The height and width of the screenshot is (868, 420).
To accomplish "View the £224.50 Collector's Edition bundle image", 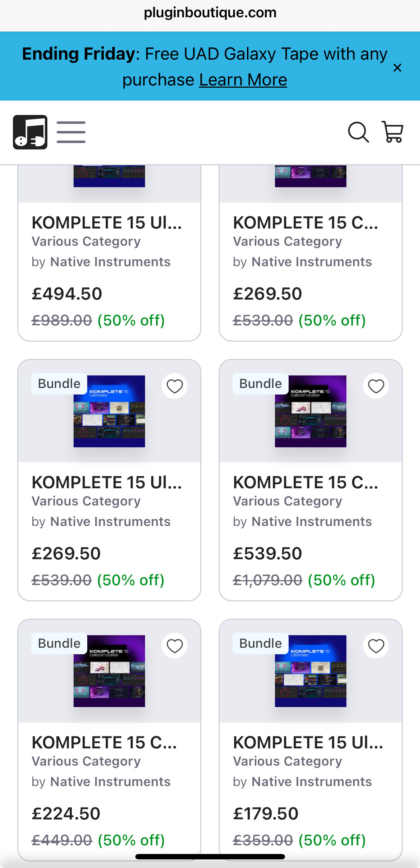I will (109, 671).
